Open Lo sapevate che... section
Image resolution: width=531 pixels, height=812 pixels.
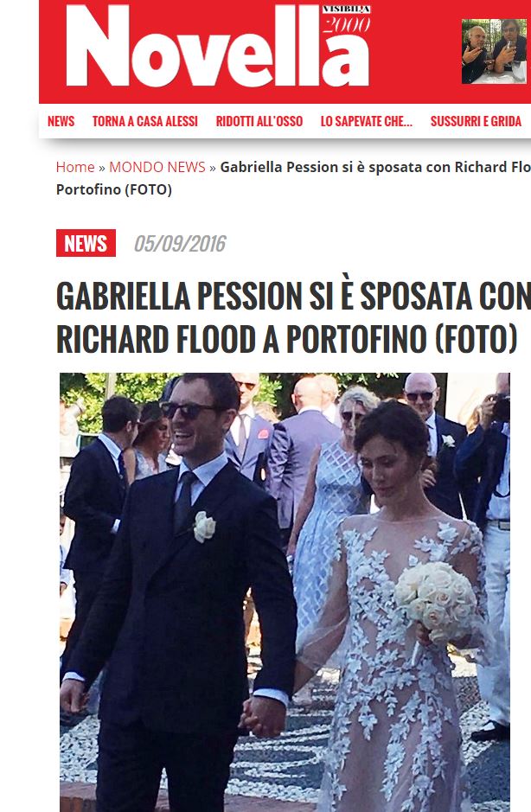(x=367, y=121)
